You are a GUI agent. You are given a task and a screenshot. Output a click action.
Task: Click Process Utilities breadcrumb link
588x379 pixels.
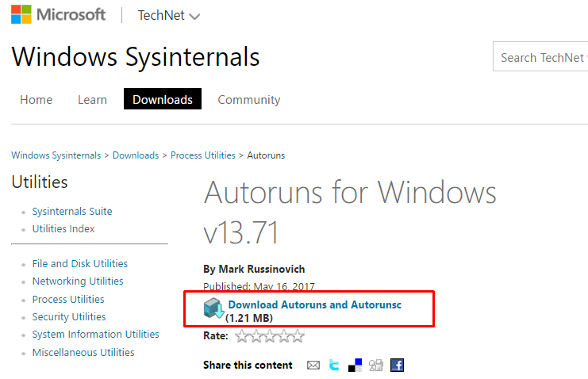tap(203, 155)
